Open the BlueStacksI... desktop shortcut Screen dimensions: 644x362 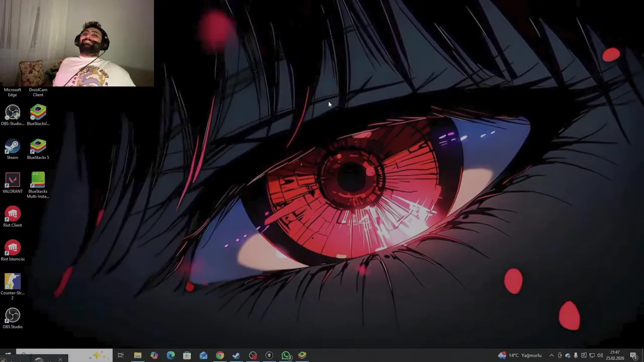pyautogui.click(x=38, y=115)
